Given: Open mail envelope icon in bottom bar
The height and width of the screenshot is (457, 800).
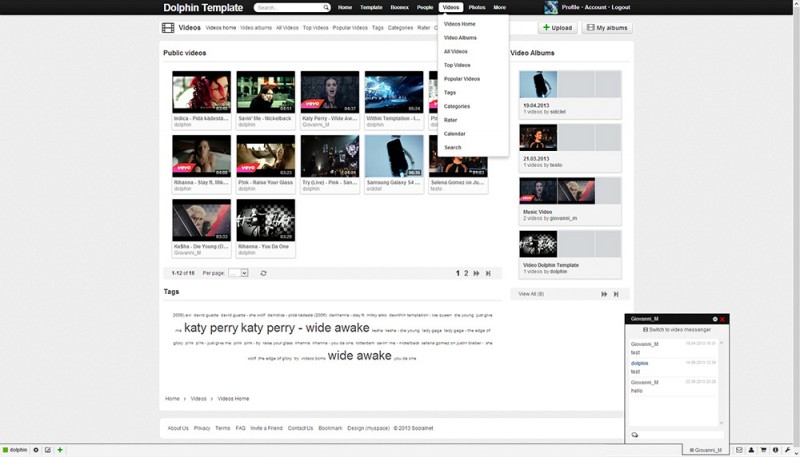Looking at the screenshot, I should (x=739, y=450).
